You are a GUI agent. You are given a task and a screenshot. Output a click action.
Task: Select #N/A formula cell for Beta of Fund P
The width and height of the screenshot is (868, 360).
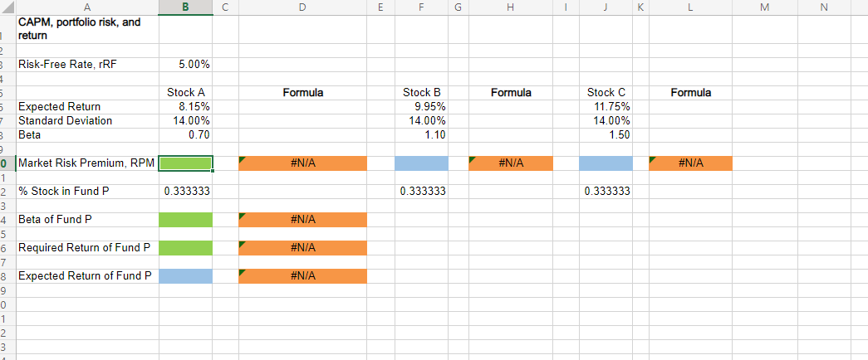[302, 220]
